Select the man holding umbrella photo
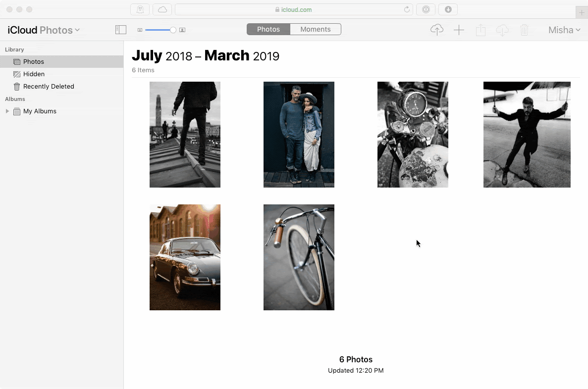The height and width of the screenshot is (389, 588). [527, 135]
